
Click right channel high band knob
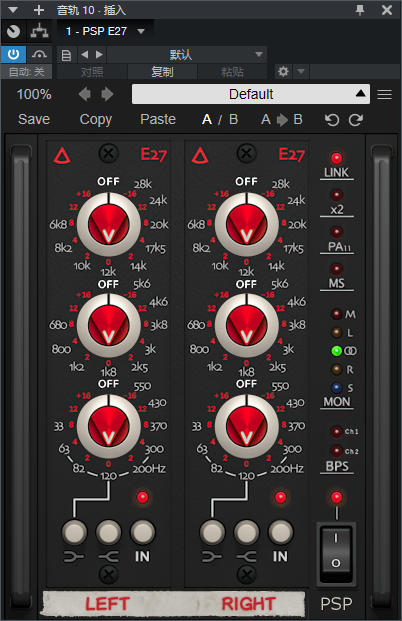tap(246, 224)
